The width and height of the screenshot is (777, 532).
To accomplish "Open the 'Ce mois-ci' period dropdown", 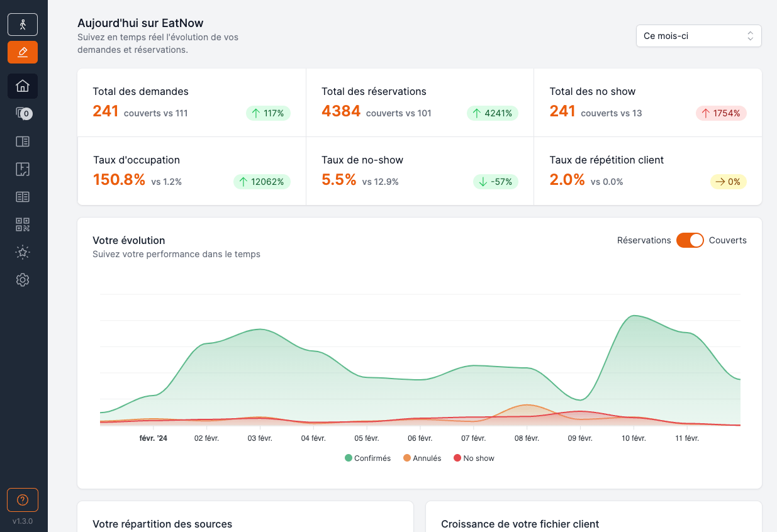I will [698, 36].
